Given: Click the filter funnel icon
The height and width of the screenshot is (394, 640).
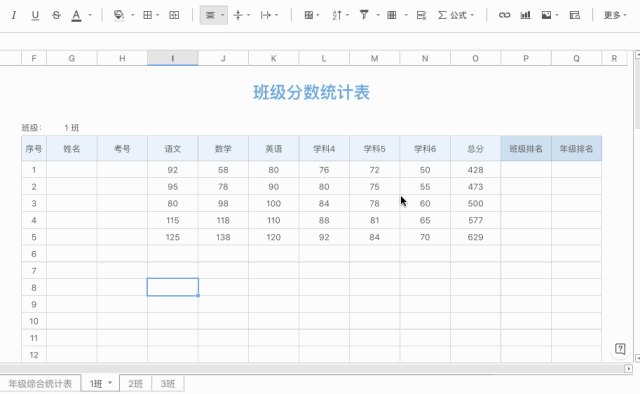Looking at the screenshot, I should tap(364, 15).
